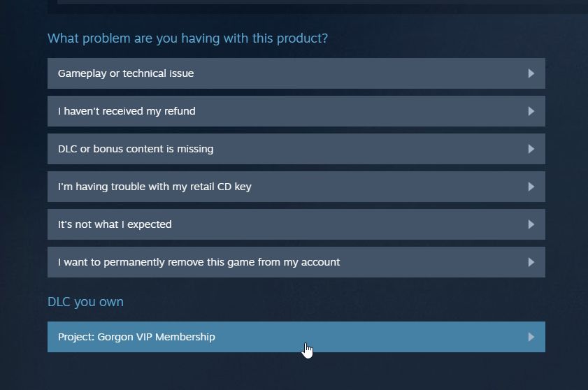Click the What problem are you having heading
The image size is (588, 390).
click(x=187, y=38)
